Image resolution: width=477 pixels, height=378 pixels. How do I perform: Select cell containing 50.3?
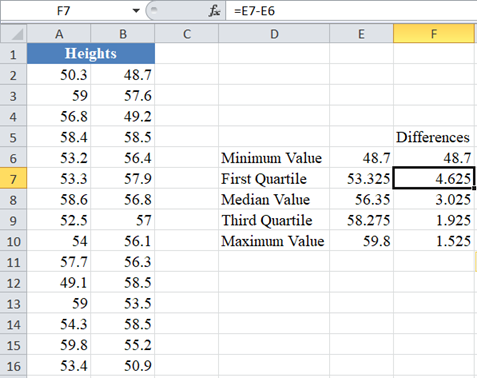[59, 74]
